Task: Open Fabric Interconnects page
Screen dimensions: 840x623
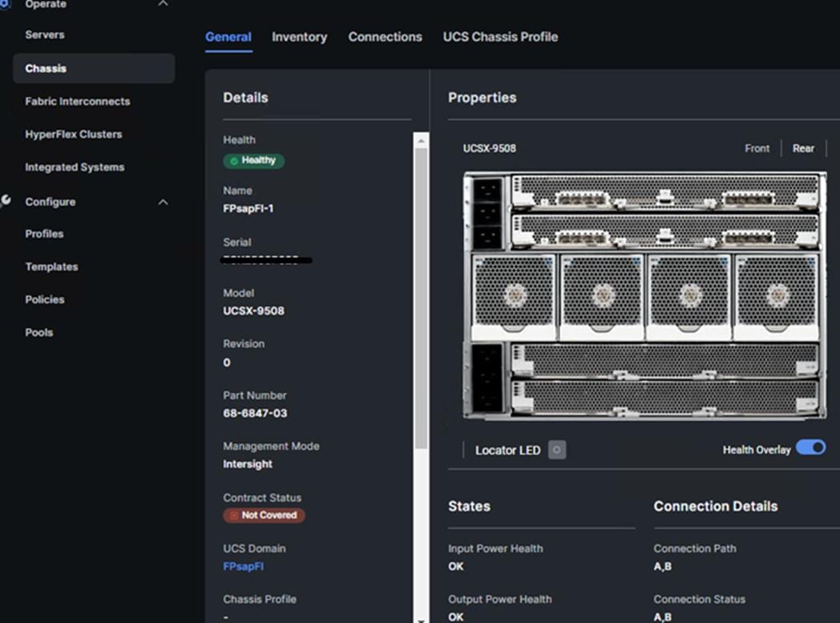Action: (77, 101)
